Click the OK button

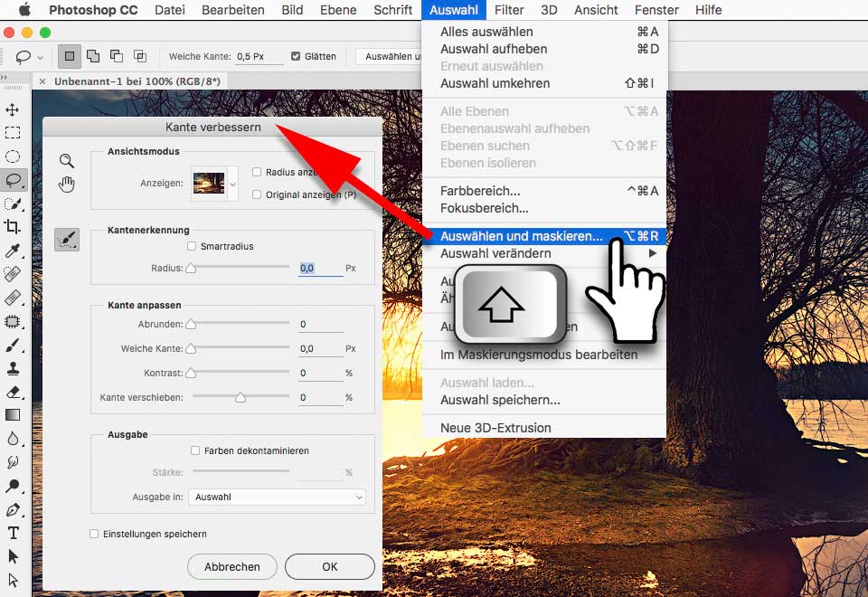point(330,566)
